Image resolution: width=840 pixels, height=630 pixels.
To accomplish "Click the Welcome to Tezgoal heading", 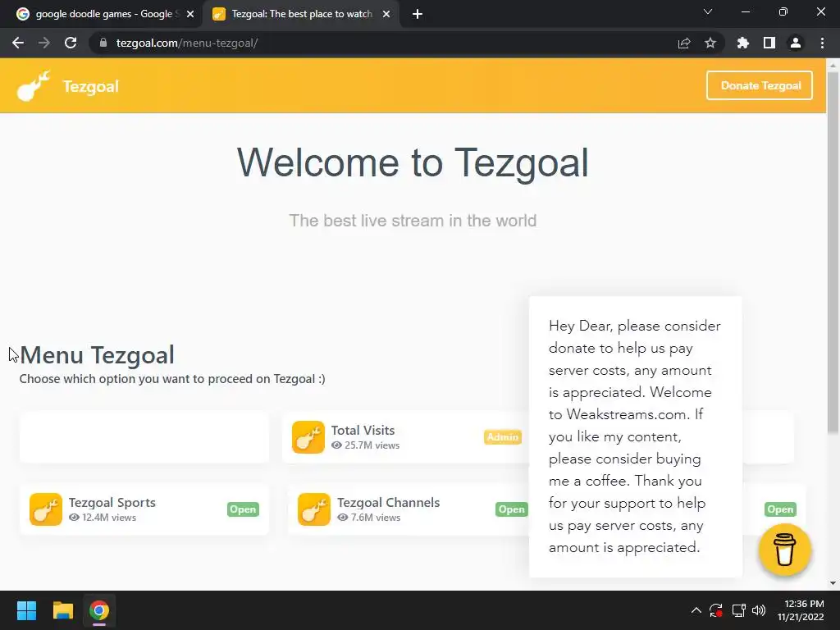I will pyautogui.click(x=413, y=163).
